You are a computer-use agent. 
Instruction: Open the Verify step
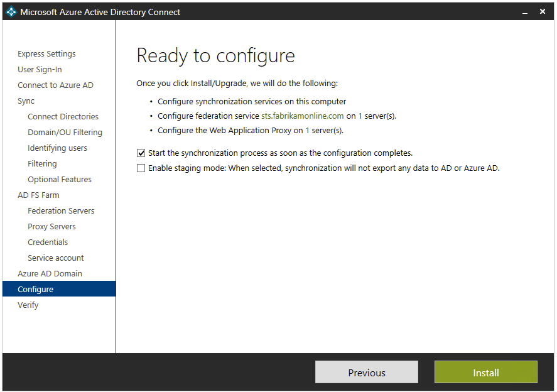pyautogui.click(x=28, y=305)
